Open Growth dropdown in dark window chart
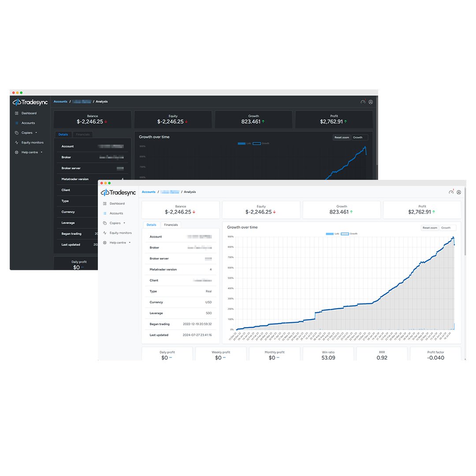Screen dimensions: 476x476 point(360,138)
